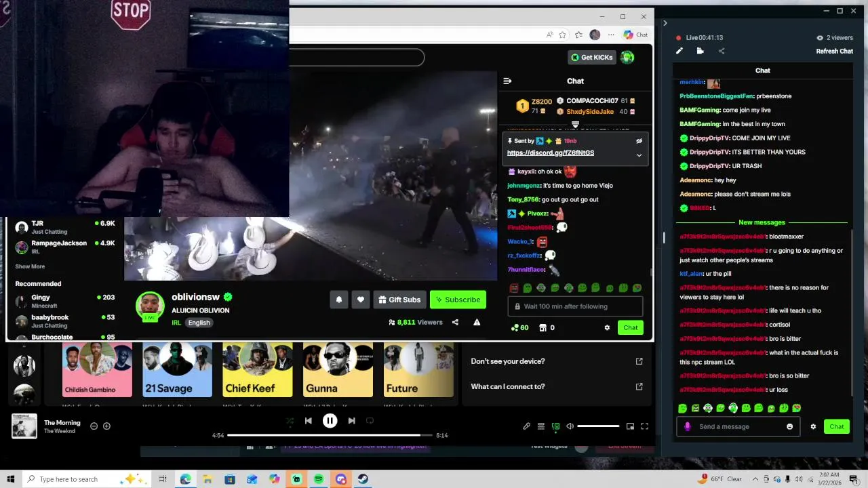Toggle shuffle in Spotify player
The height and width of the screenshot is (488, 868).
coord(290,421)
